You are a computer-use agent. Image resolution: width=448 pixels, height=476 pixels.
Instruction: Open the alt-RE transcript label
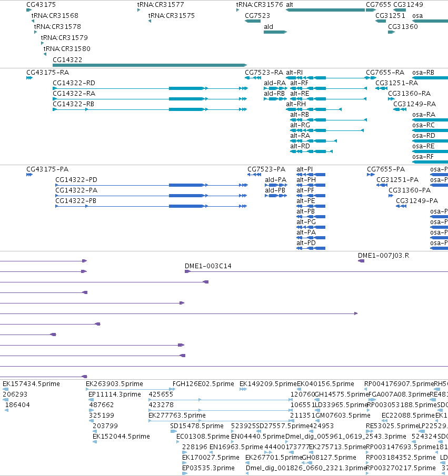point(300,94)
